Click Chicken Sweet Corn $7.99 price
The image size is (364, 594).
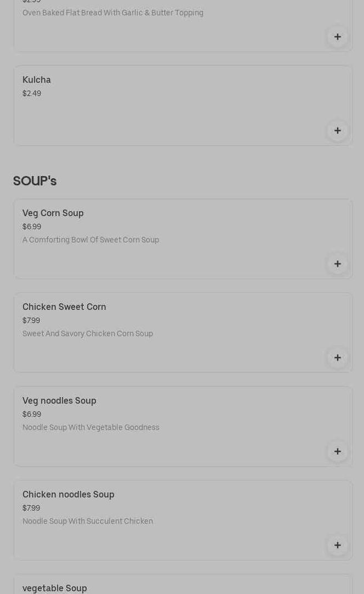[x=31, y=321]
